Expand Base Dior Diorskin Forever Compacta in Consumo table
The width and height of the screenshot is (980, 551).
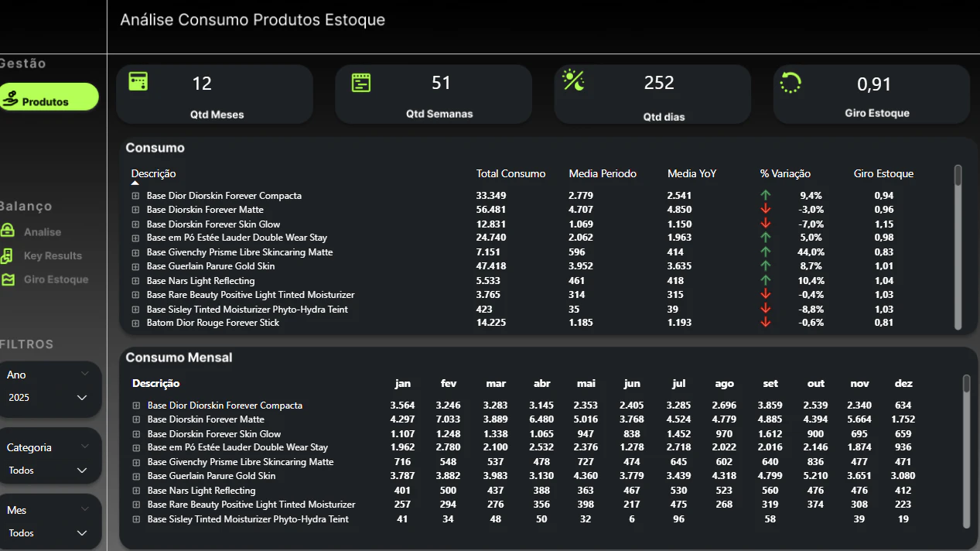point(135,196)
